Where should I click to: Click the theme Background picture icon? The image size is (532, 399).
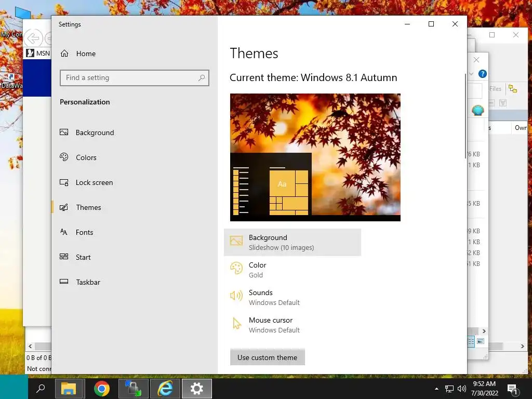click(236, 241)
